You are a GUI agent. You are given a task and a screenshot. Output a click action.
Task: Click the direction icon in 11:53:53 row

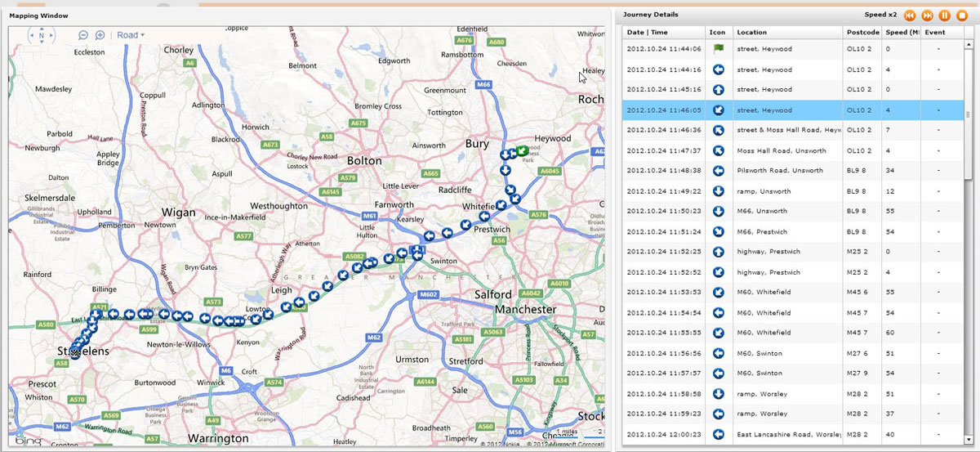coord(718,293)
